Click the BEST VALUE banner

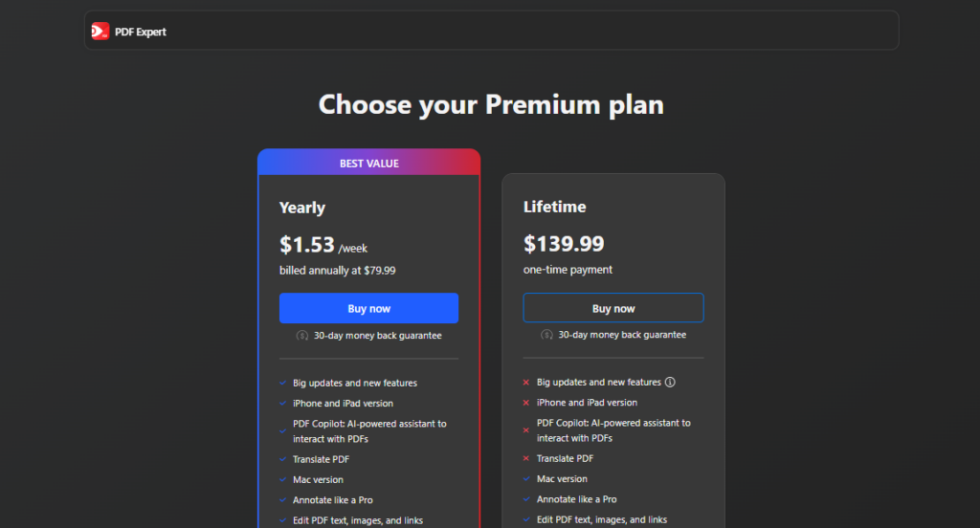pos(368,164)
